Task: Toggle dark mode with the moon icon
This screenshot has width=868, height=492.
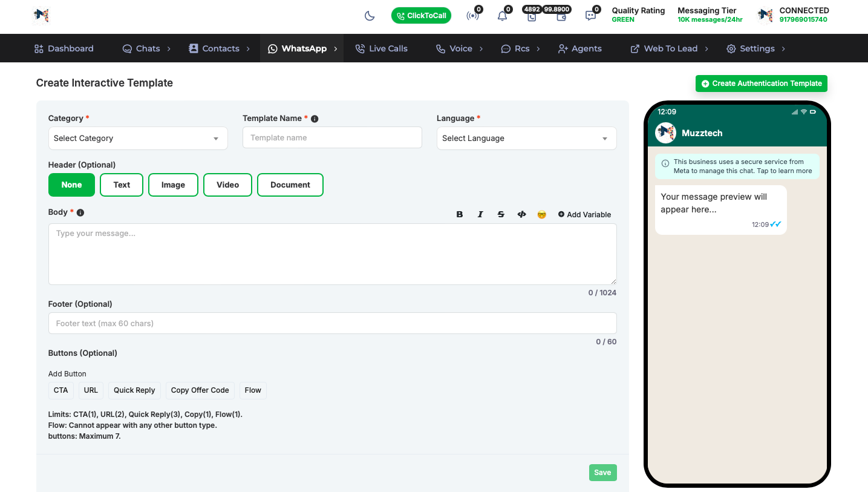Action: click(370, 16)
